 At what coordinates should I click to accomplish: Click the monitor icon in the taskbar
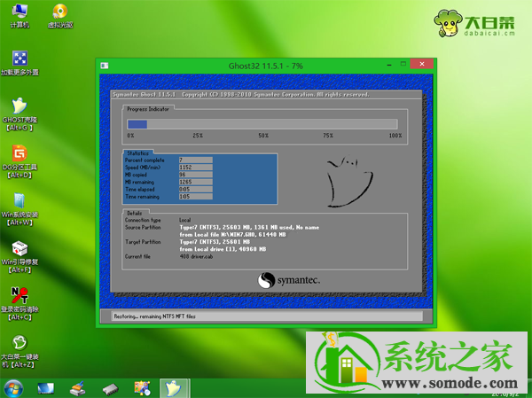click(x=45, y=389)
